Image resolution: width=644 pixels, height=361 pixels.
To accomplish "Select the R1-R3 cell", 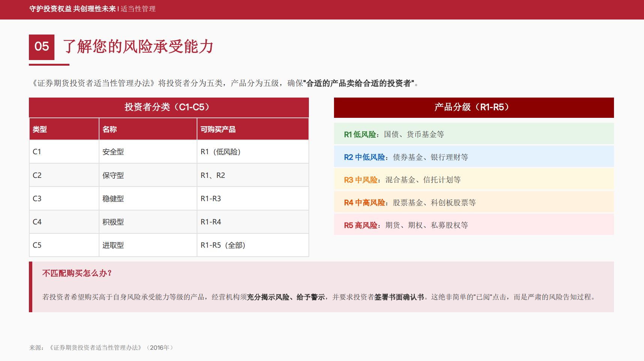I will point(253,199).
